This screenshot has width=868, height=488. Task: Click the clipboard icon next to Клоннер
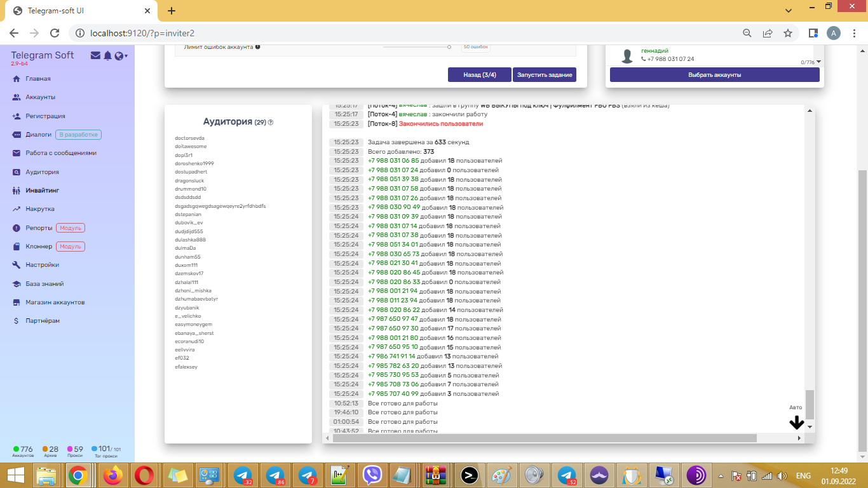(x=17, y=247)
